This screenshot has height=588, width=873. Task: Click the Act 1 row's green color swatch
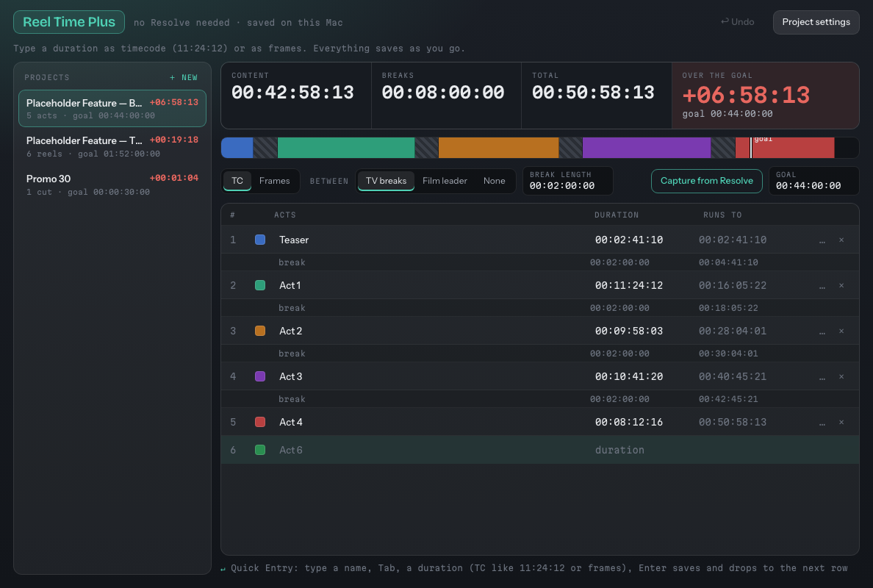click(x=260, y=285)
